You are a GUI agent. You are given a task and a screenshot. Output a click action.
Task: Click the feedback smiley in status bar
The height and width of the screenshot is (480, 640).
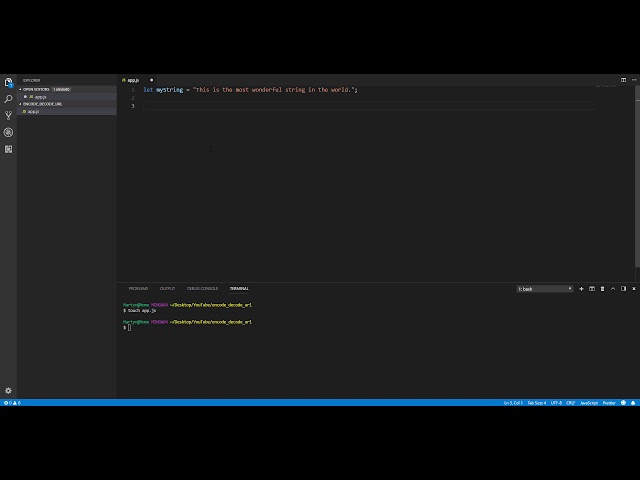(x=623, y=403)
